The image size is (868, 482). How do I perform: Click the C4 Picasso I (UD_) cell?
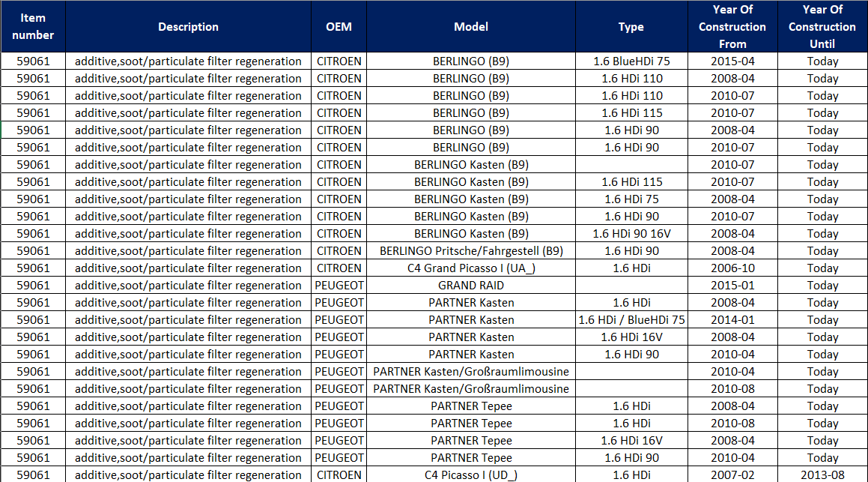coord(471,475)
